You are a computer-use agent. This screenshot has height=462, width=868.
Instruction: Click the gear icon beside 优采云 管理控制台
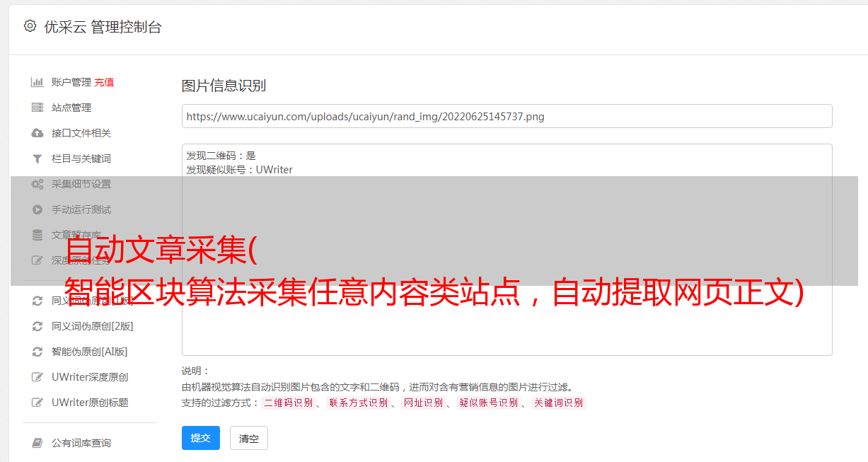30,26
